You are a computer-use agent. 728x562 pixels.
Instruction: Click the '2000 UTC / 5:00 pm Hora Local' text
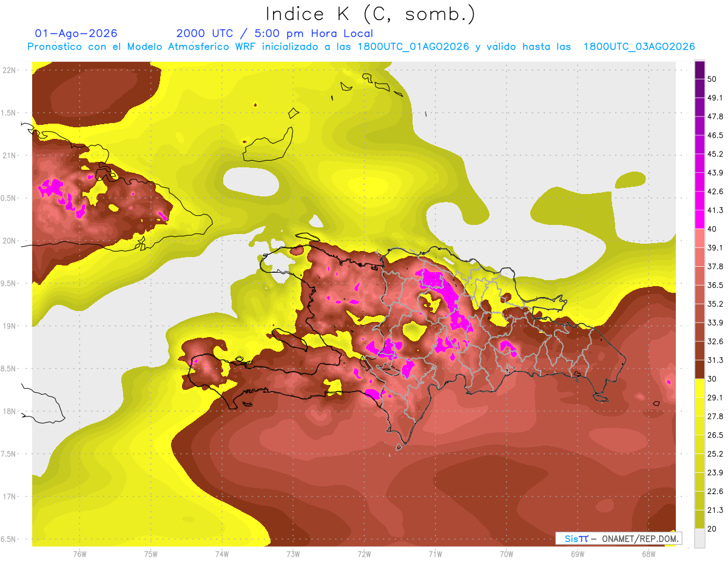pyautogui.click(x=275, y=33)
